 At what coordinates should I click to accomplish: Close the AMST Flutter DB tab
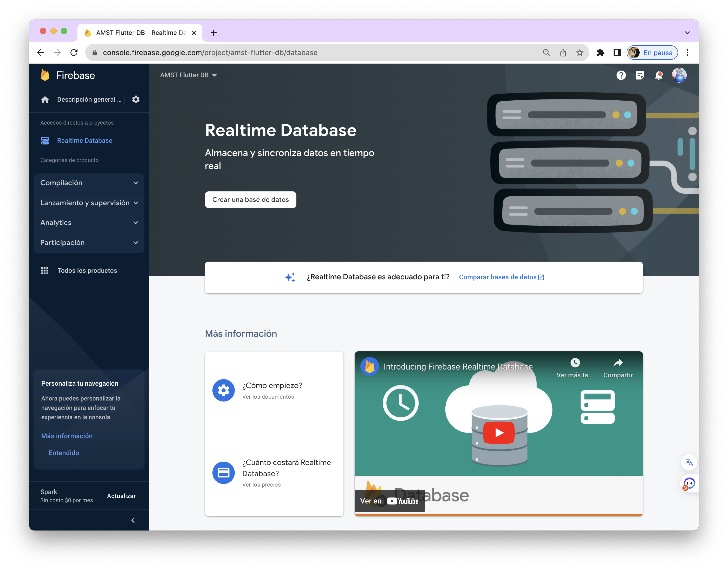click(194, 33)
